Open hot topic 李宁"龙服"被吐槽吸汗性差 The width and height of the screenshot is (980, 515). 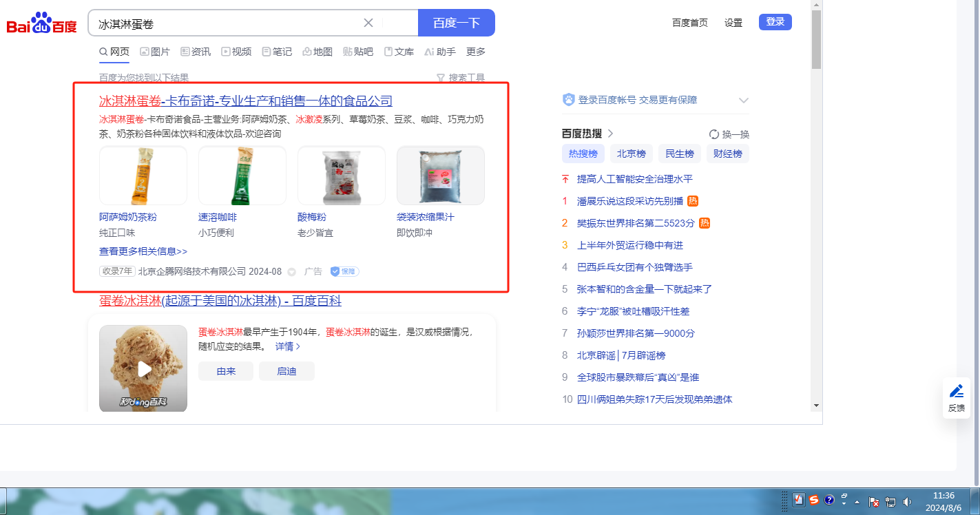[x=634, y=311]
